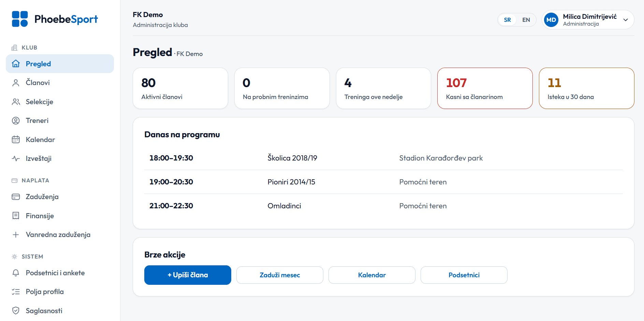Viewport: 644px width, 321px height.
Task: Click the Članovi person icon
Action: (x=16, y=83)
